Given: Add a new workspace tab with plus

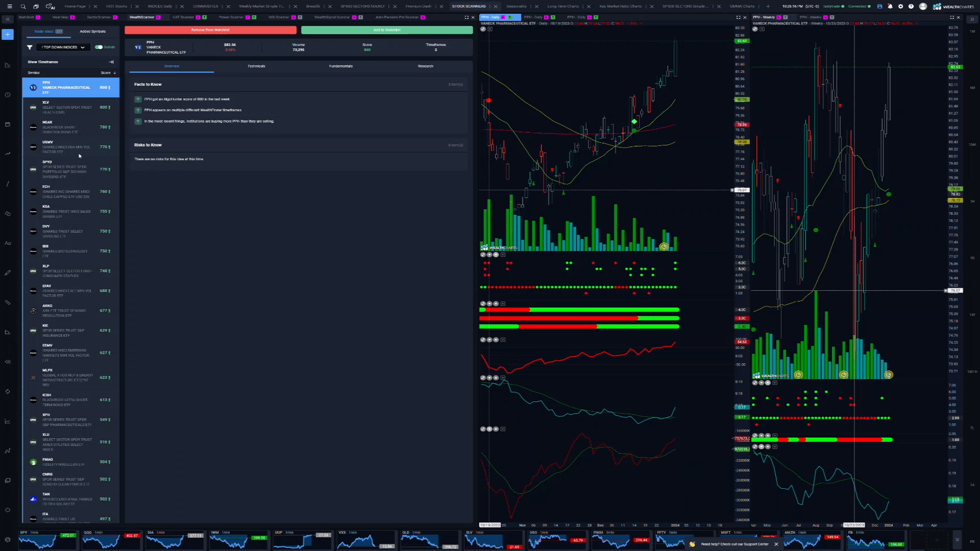Looking at the screenshot, I should (768, 7).
